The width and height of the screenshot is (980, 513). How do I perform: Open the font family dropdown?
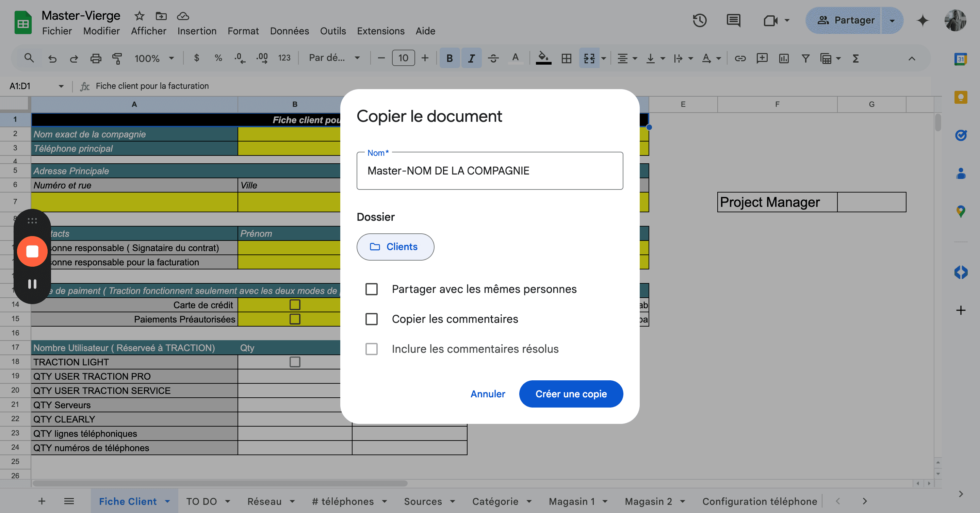334,58
